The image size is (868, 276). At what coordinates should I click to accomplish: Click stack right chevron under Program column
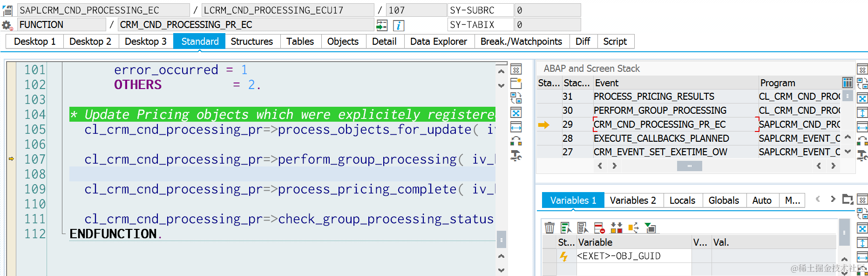[834, 166]
